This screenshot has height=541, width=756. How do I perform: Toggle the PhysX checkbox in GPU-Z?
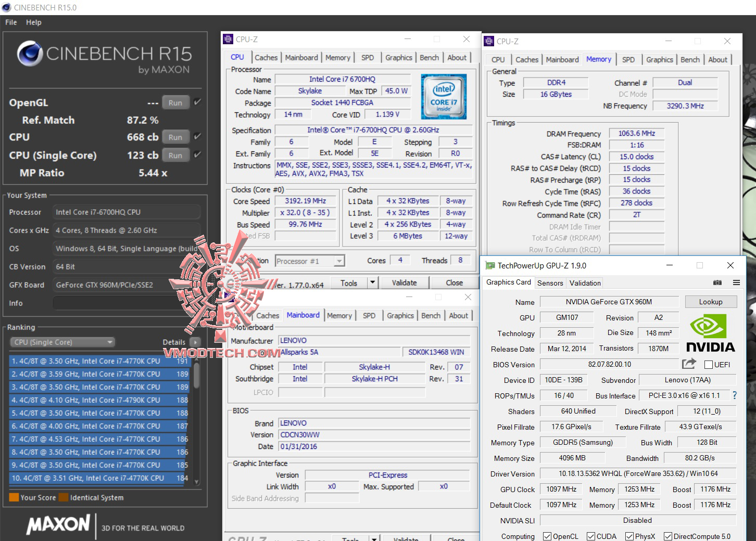pos(629,536)
